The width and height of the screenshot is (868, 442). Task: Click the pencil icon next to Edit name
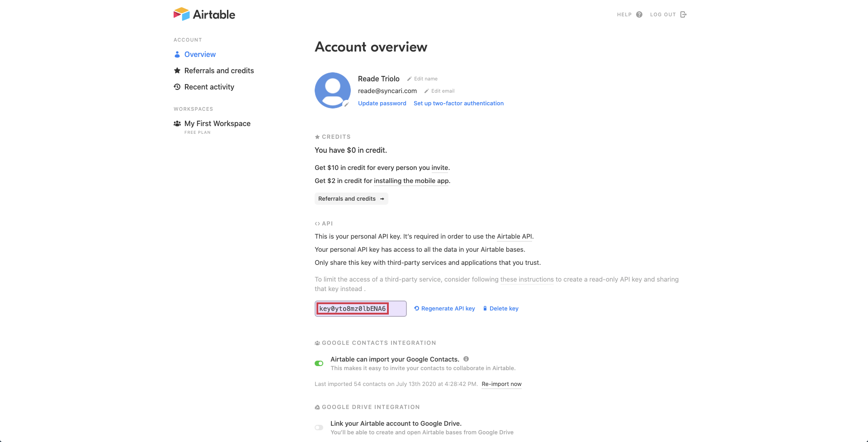click(x=409, y=79)
